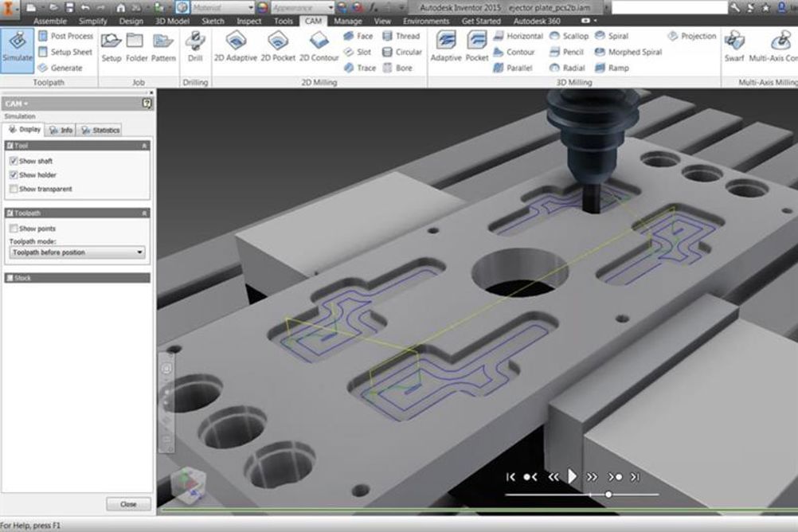Choose 3D Adaptive clearing

[x=446, y=47]
